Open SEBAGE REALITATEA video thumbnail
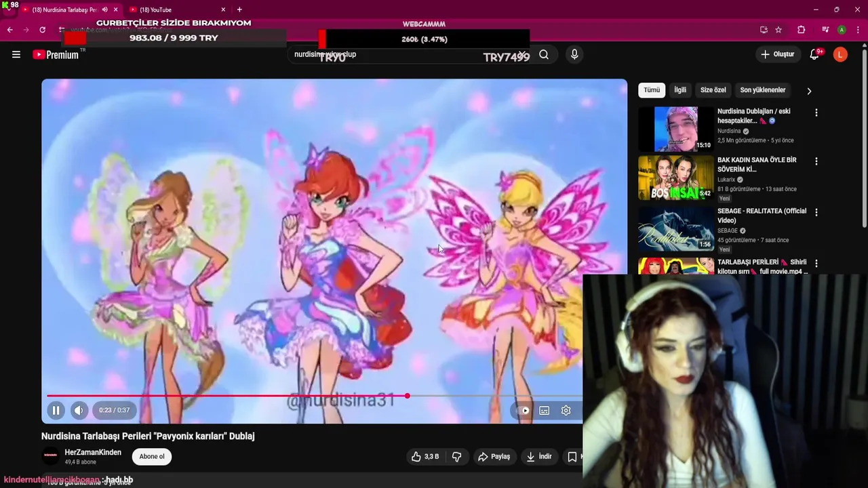The width and height of the screenshot is (868, 488). tap(676, 229)
